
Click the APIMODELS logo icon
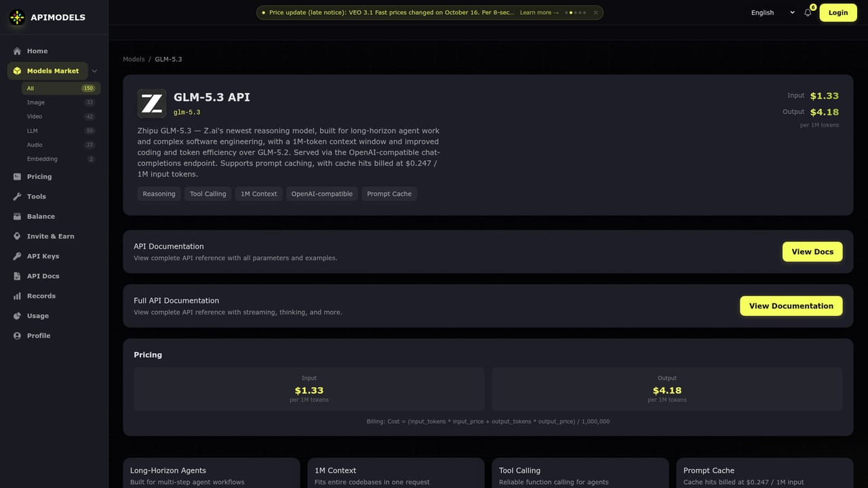[17, 17]
